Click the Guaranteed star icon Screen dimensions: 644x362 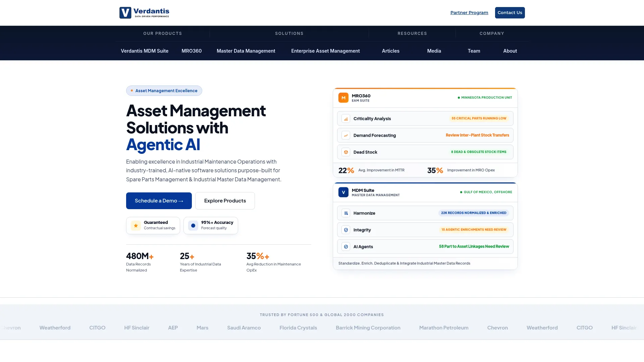point(136,226)
